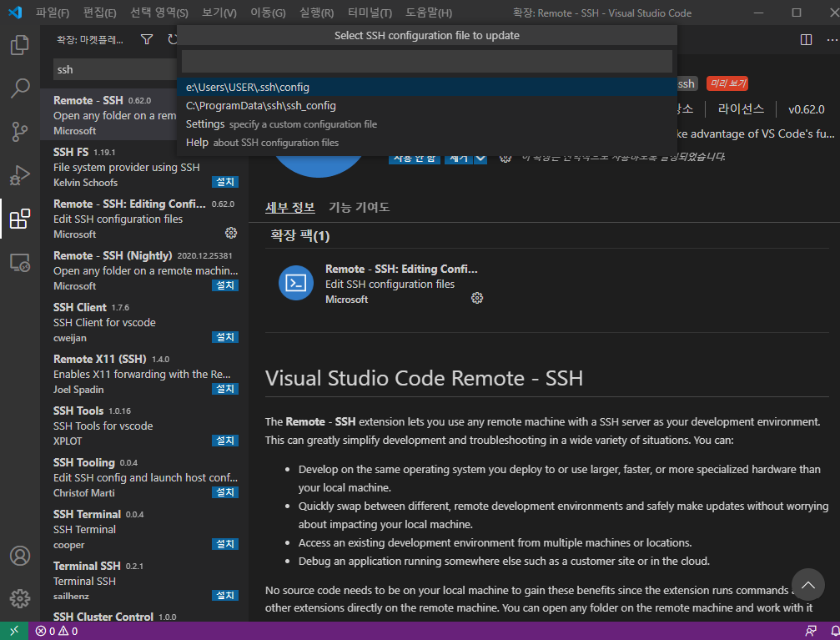The image size is (840, 640).
Task: Open the 도움말(H) menu
Action: click(x=429, y=13)
